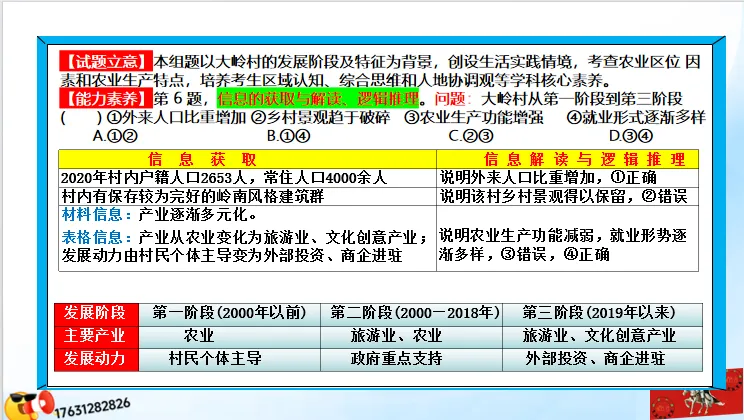Click the cell 说明农业生产功能减弱
The width and height of the screenshot is (744, 420).
[x=567, y=238]
